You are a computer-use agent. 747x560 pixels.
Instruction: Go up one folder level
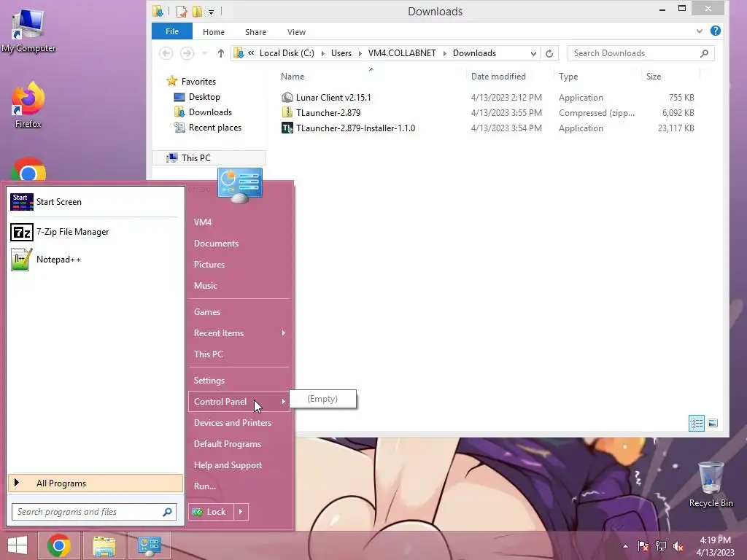point(220,53)
